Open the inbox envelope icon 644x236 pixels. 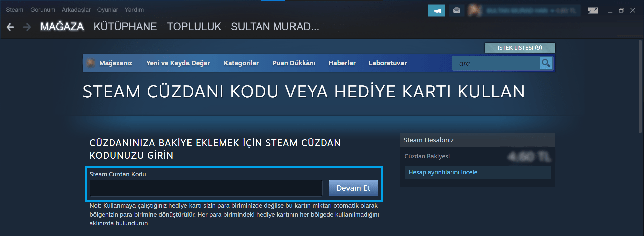click(x=457, y=10)
